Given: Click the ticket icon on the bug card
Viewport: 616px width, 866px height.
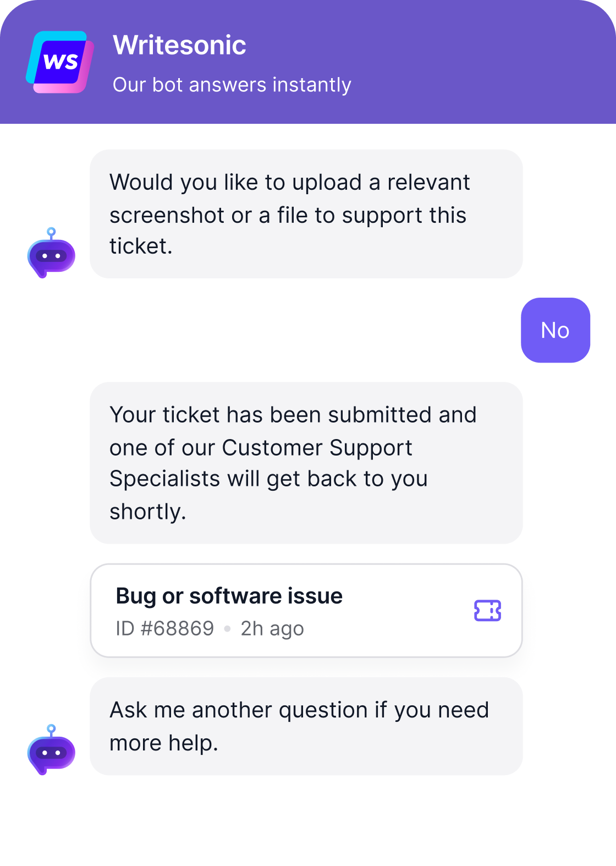Looking at the screenshot, I should pyautogui.click(x=487, y=610).
